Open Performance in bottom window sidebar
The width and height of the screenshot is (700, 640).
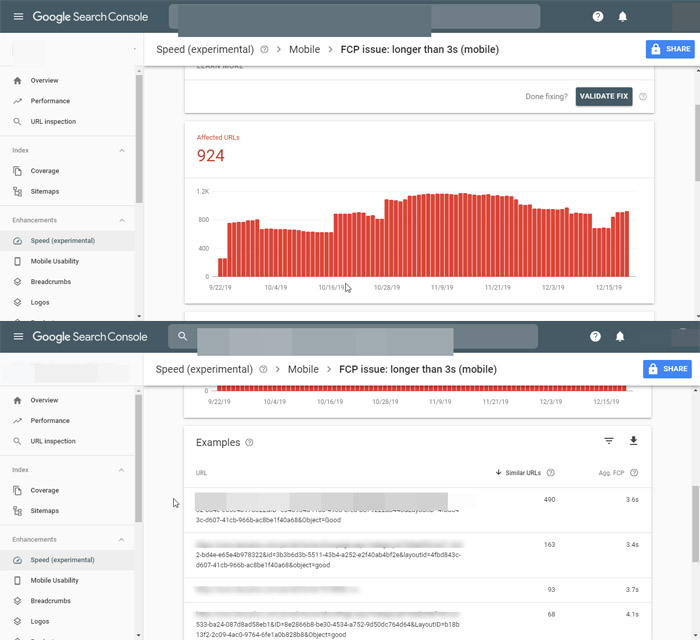pyautogui.click(x=67, y=420)
